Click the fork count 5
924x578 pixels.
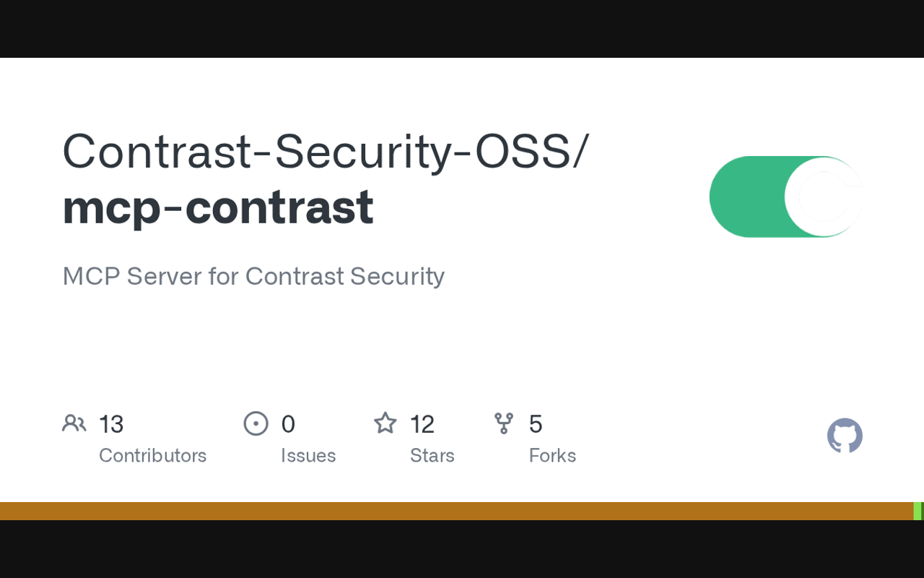tap(536, 424)
